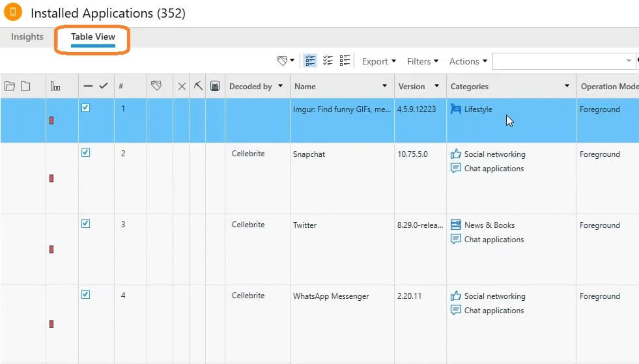
Task: Click the first checklist view icon in toolbar
Action: (310, 61)
